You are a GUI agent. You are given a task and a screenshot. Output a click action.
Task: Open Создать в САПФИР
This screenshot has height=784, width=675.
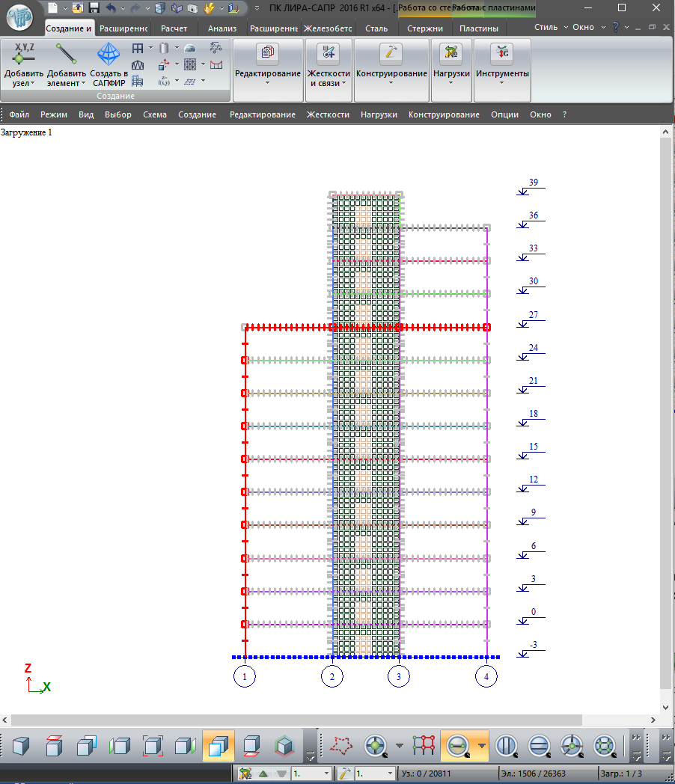pos(109,64)
